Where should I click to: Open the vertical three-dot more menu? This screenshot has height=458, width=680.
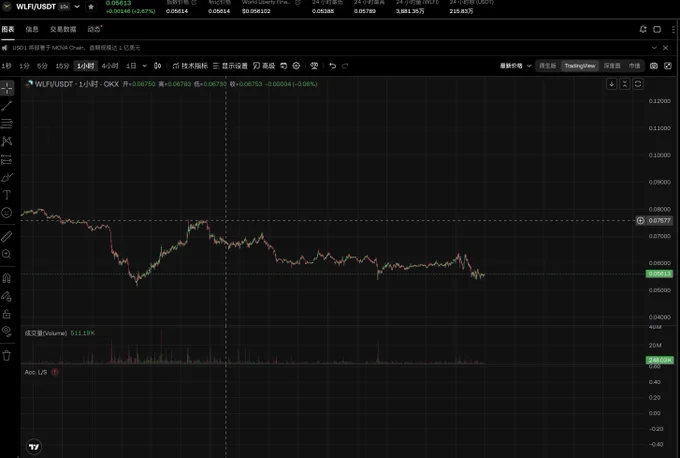click(673, 29)
